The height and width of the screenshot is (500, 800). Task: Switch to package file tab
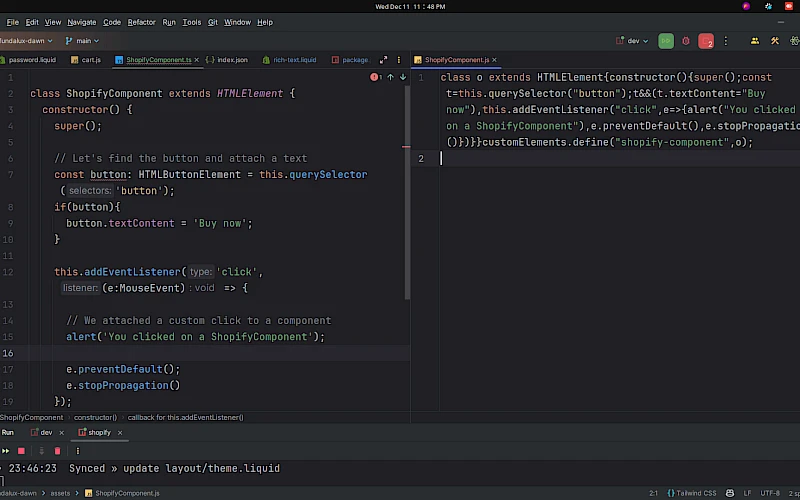[351, 60]
